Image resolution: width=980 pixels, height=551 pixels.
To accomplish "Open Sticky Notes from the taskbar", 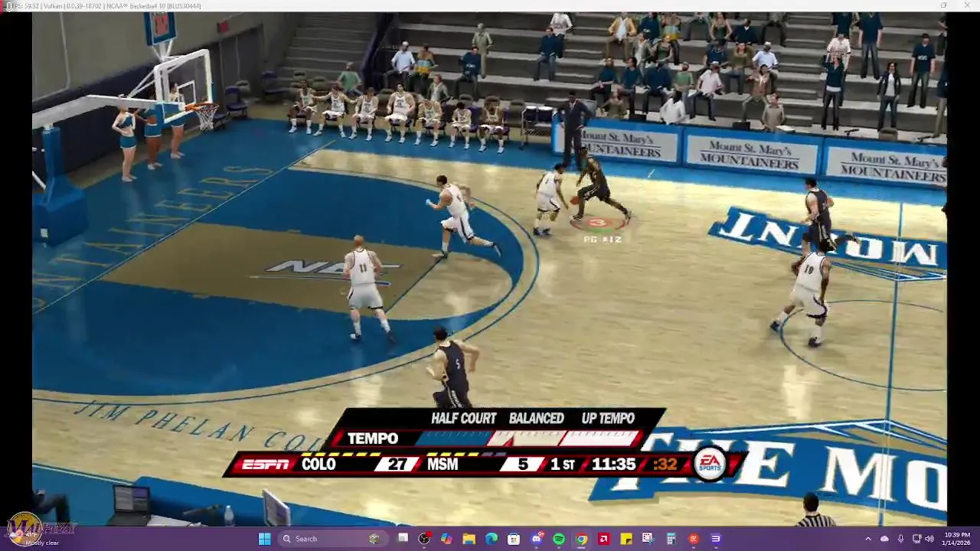I will [x=626, y=539].
